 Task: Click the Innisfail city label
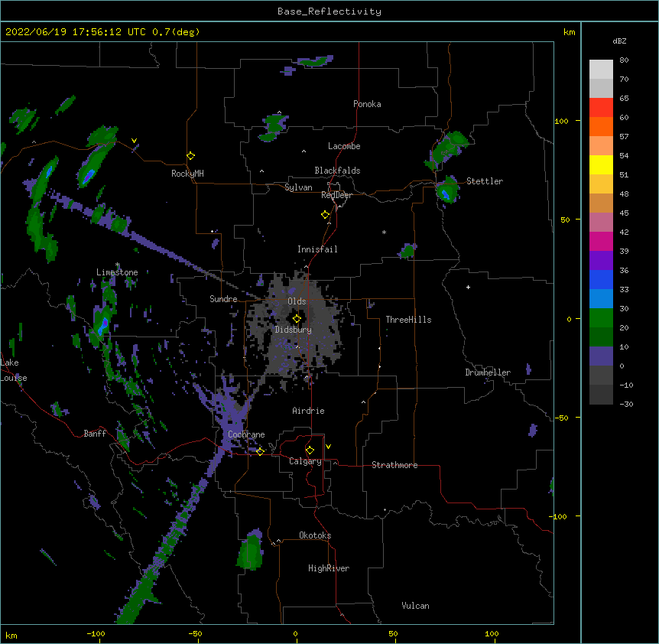[x=317, y=249]
